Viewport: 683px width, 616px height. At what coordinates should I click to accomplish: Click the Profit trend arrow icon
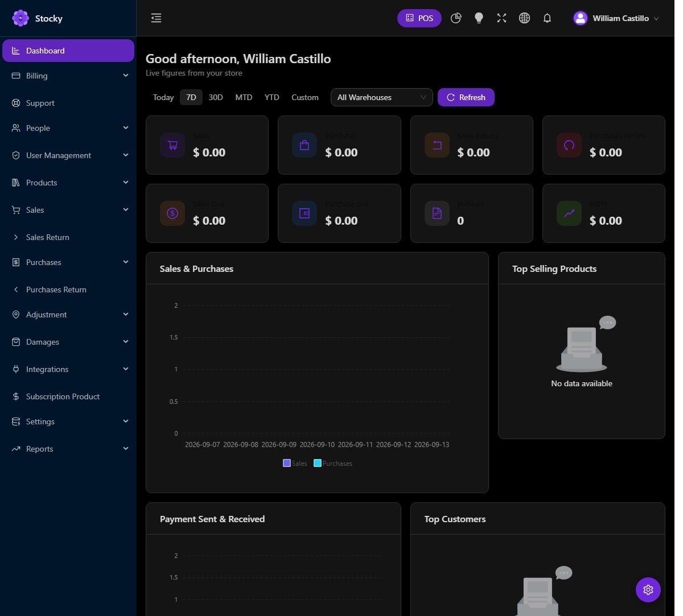pyautogui.click(x=569, y=213)
